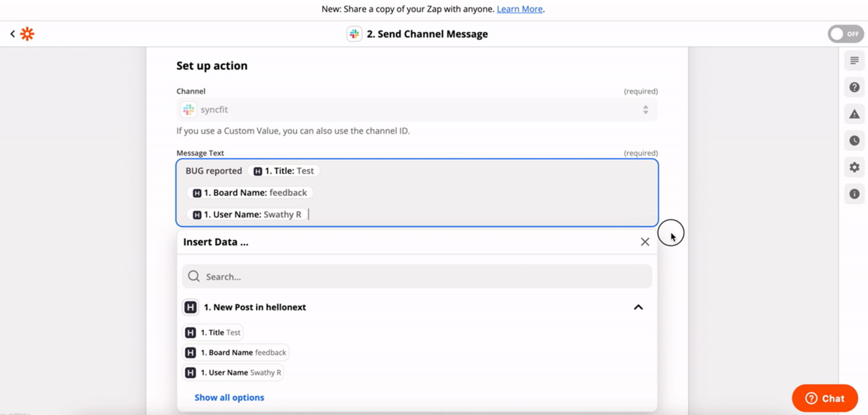Click the magnifier icon in search box
This screenshot has width=868, height=415.
tap(194, 276)
